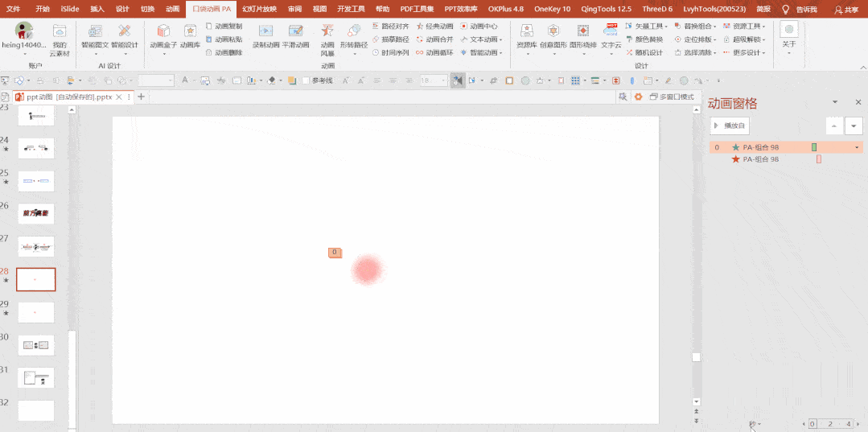Open the 动画窗格 pane options arrow
Image resolution: width=868 pixels, height=432 pixels.
[835, 102]
